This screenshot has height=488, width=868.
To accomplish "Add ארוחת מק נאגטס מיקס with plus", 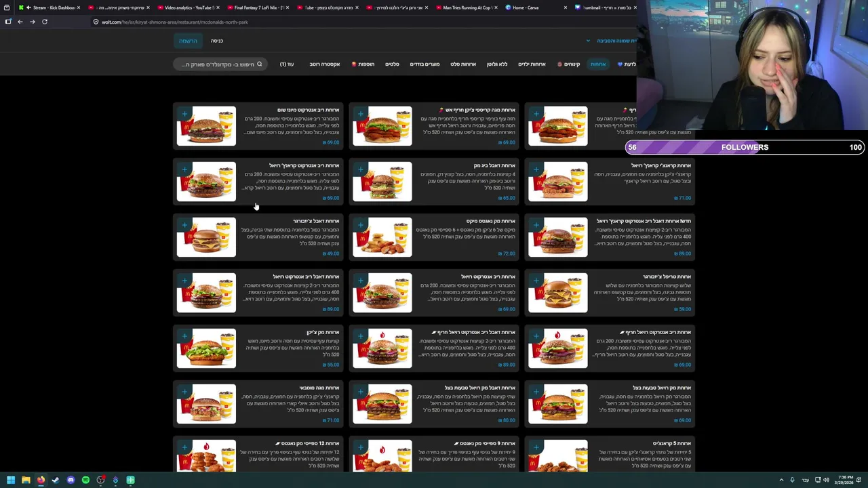I will coord(360,225).
